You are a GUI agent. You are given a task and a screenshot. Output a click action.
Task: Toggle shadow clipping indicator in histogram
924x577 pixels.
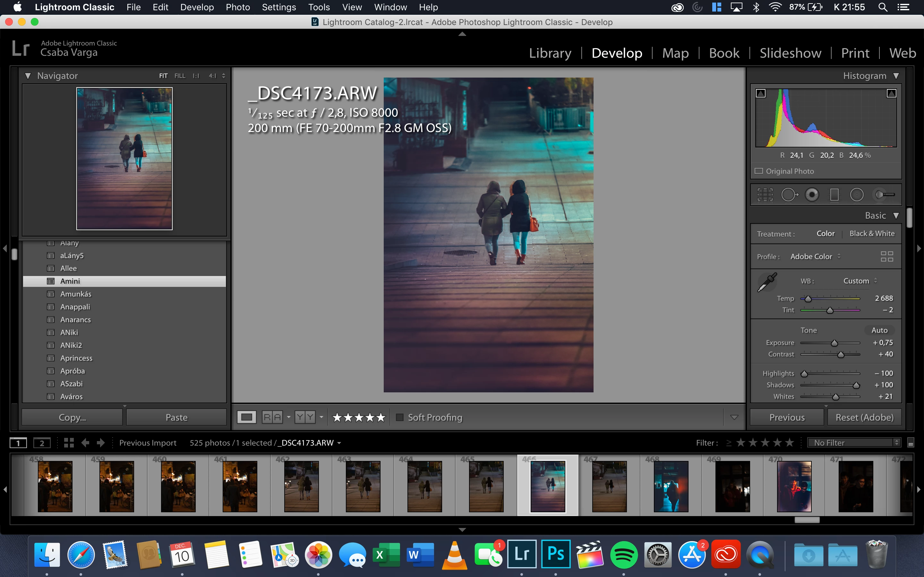761,94
